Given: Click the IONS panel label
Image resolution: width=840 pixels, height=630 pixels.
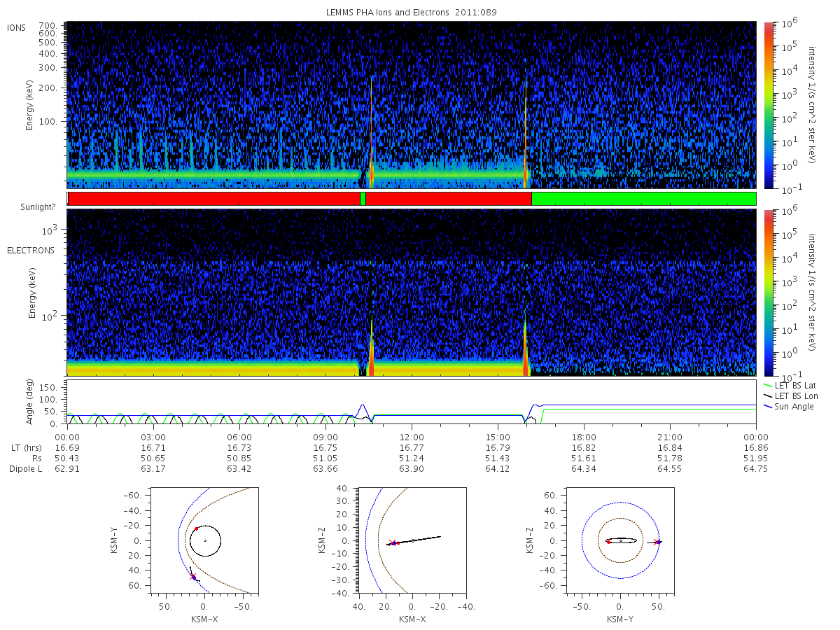Looking at the screenshot, I should point(17,28).
